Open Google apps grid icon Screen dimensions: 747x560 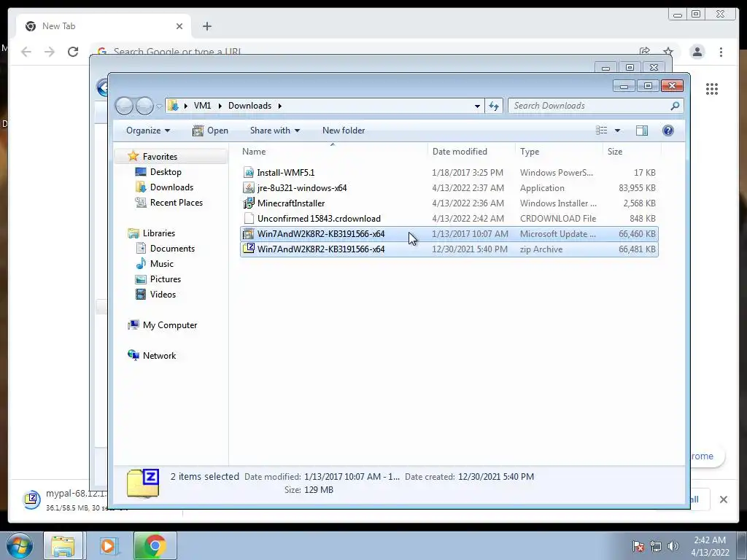tap(712, 88)
